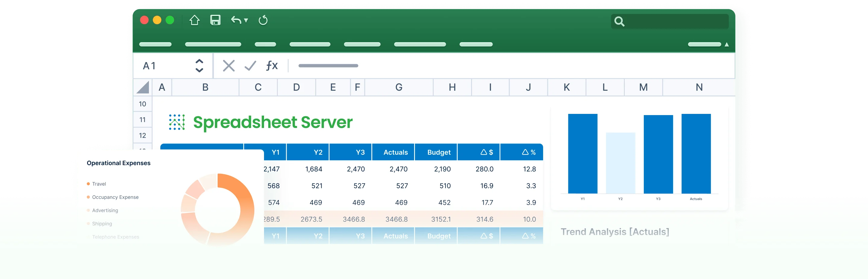Click the magnifier search icon

click(619, 22)
